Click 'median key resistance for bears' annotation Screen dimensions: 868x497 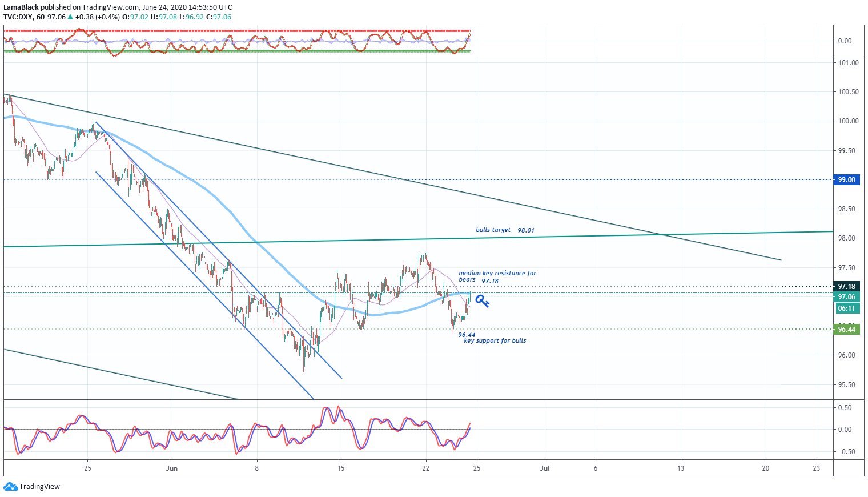497,277
